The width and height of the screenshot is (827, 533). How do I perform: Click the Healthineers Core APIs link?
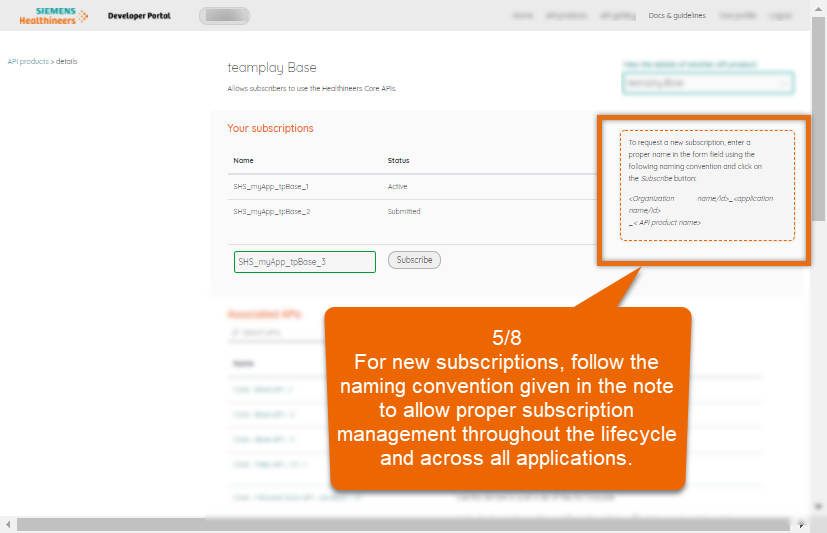(x=359, y=89)
